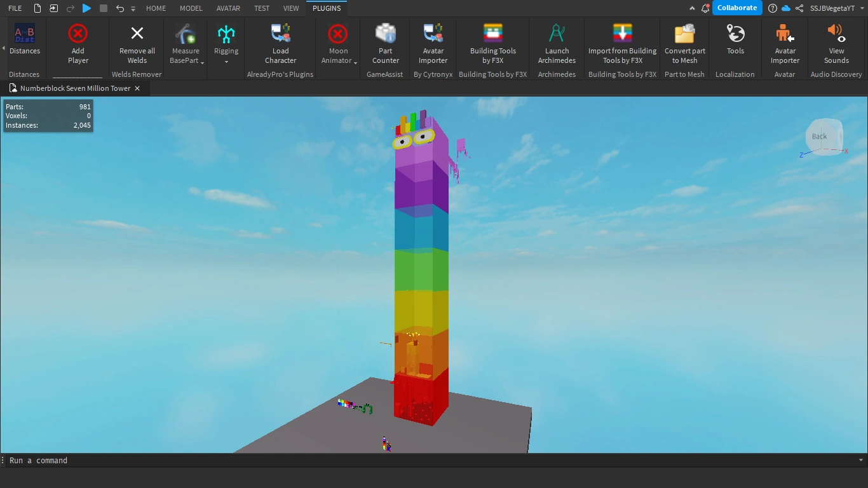Switch to the TEST ribbon tab
This screenshot has height=488, width=868.
pos(261,8)
